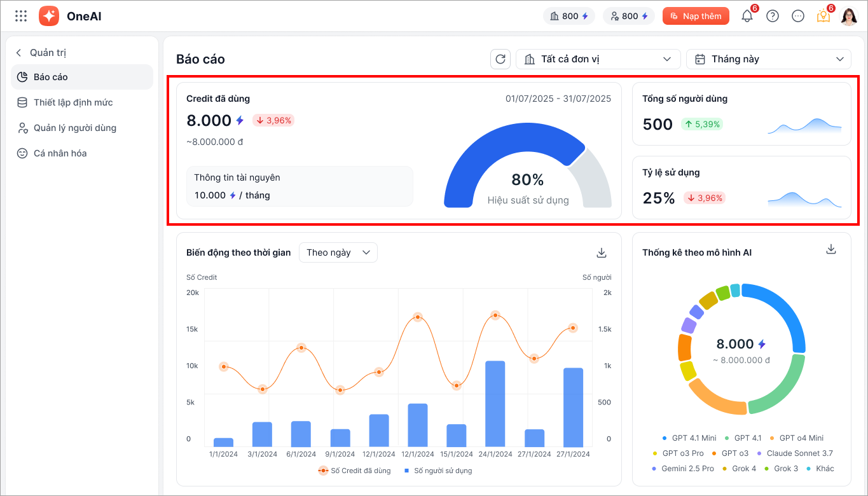Go to Quản lý người dùng
The image size is (868, 496).
click(74, 128)
